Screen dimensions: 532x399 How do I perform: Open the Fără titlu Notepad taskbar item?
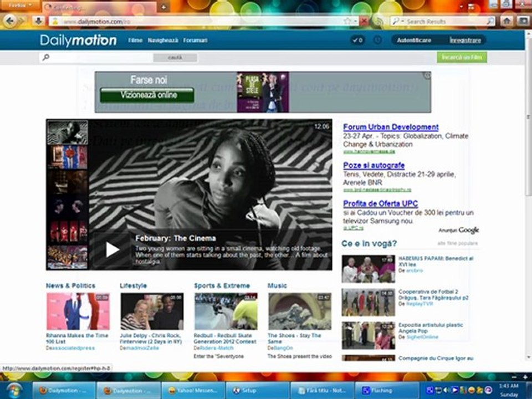[323, 391]
